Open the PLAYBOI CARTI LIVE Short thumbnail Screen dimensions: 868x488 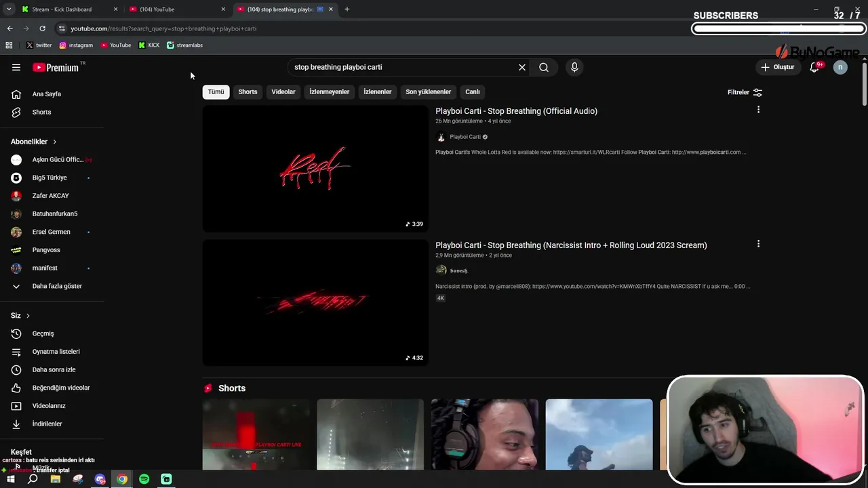[256, 434]
